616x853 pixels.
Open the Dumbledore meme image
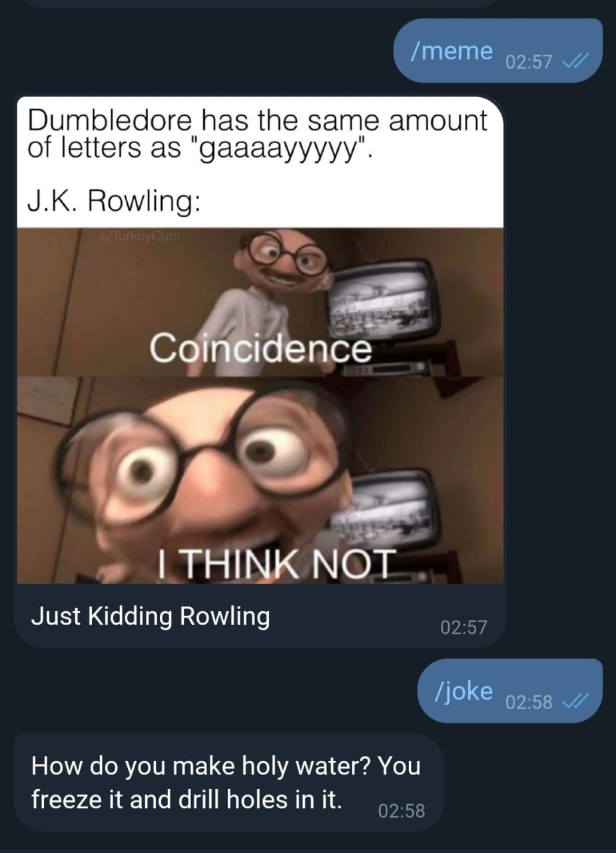point(260,340)
